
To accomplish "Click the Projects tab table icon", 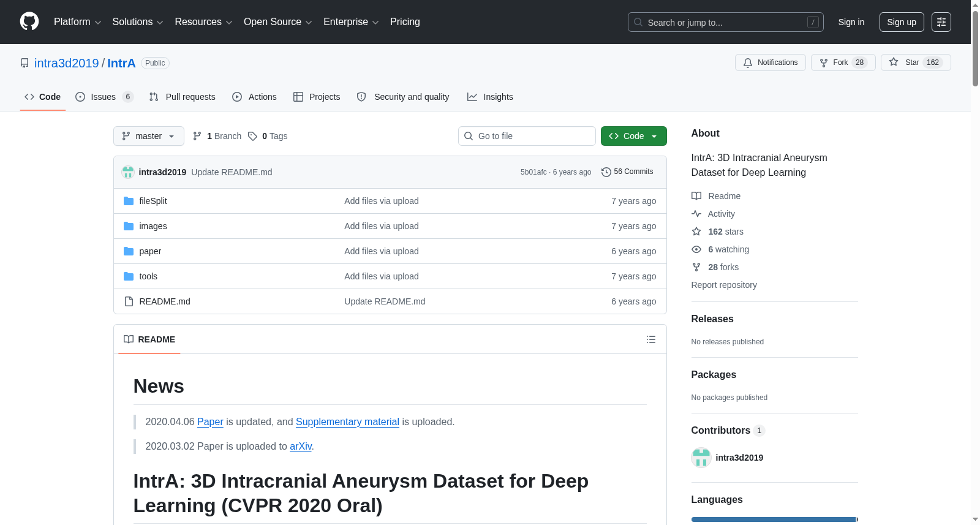I will [298, 97].
